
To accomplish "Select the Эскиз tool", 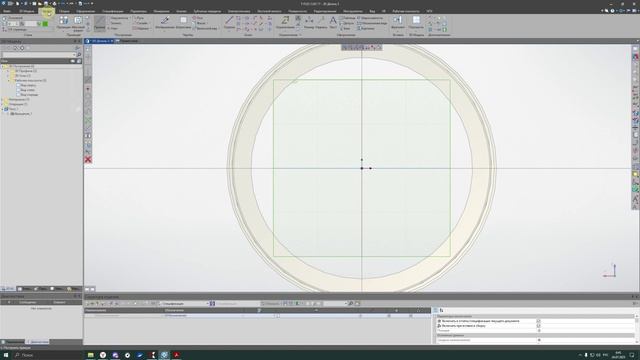I will 198,18.
